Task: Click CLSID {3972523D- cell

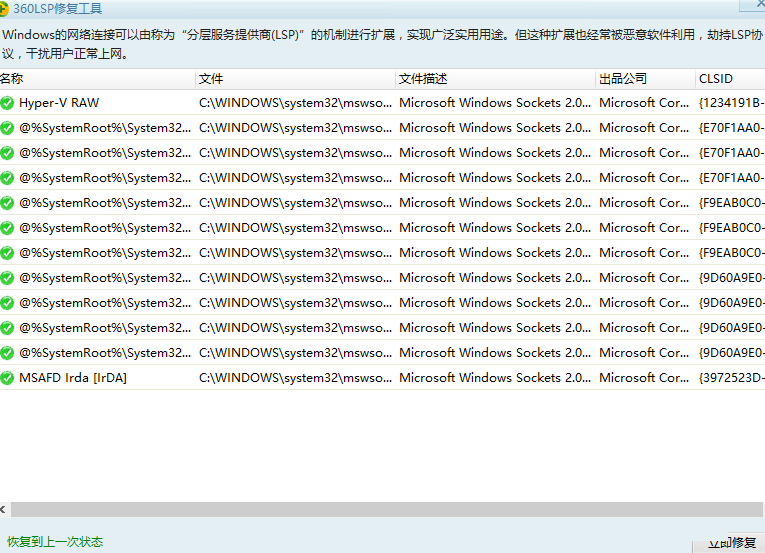Action: point(731,378)
